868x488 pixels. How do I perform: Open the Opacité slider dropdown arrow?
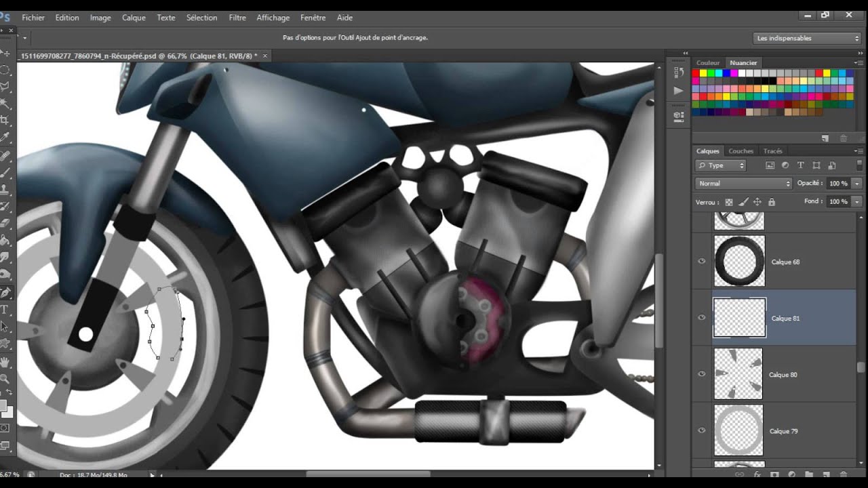point(857,184)
